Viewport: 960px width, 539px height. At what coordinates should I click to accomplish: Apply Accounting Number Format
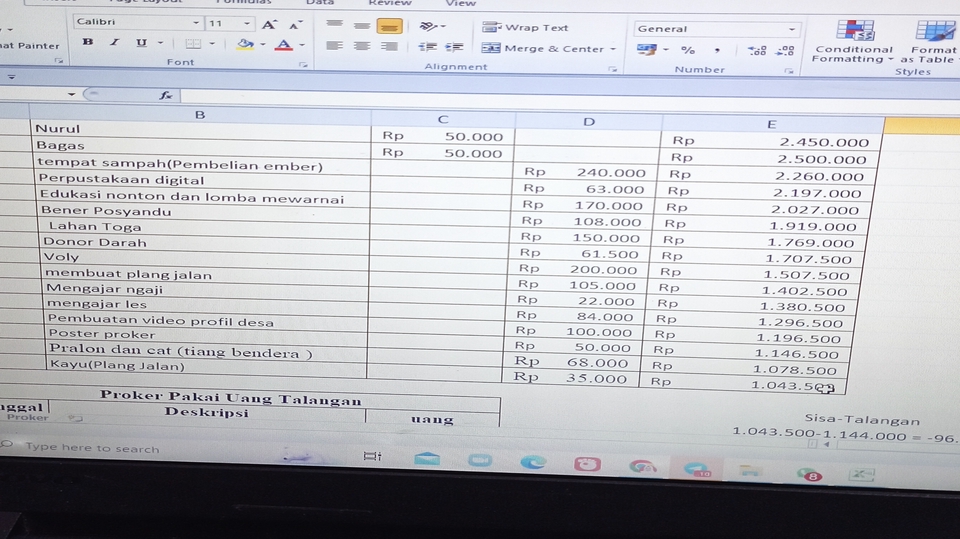pyautogui.click(x=647, y=49)
